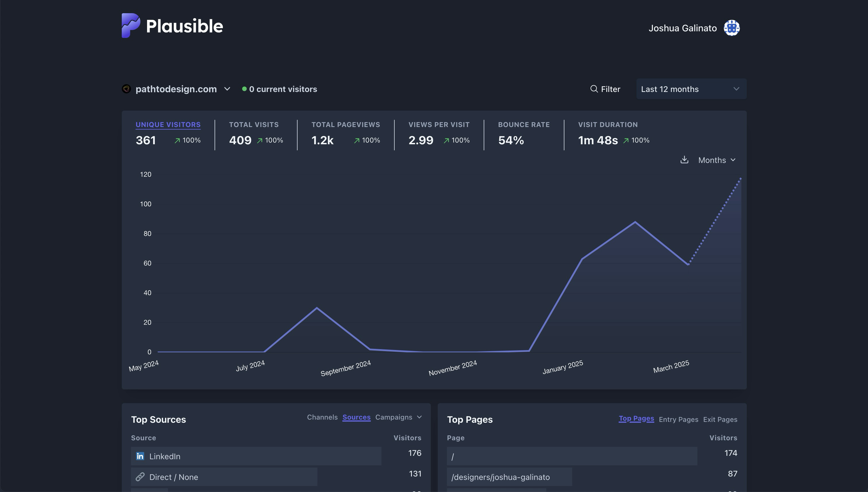This screenshot has height=492, width=868.
Task: Select the Total Visits metric
Action: click(x=254, y=124)
